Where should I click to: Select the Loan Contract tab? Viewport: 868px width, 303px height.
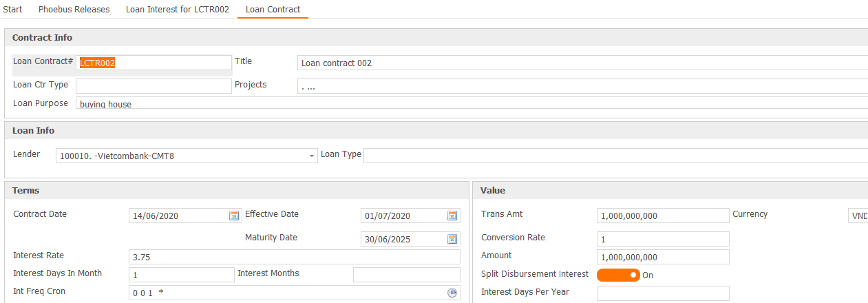point(273,10)
